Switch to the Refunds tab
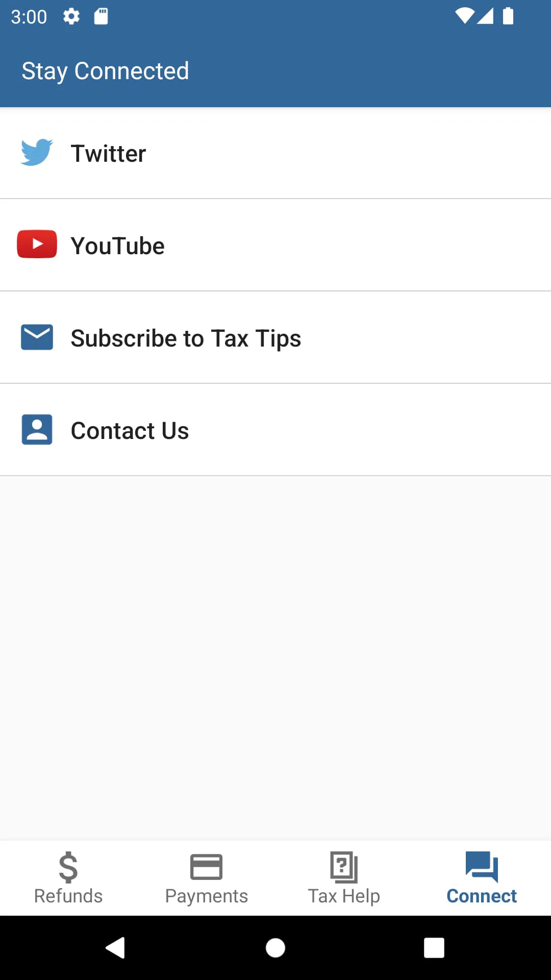This screenshot has width=551, height=980. tap(68, 878)
